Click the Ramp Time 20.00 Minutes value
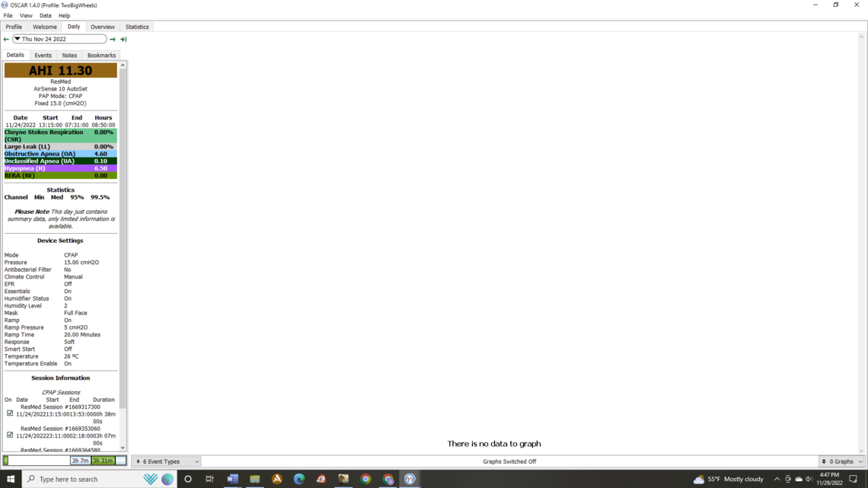Screen dimensions: 868x488 point(82,335)
